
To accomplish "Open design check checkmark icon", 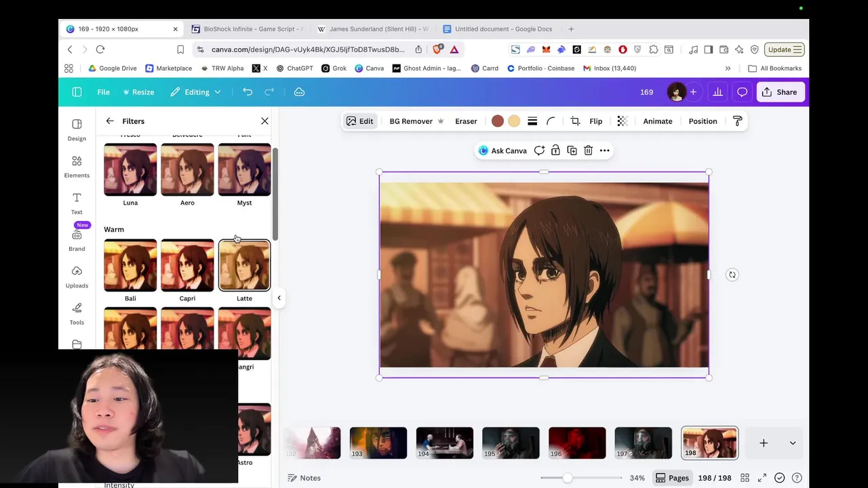I will pyautogui.click(x=780, y=478).
